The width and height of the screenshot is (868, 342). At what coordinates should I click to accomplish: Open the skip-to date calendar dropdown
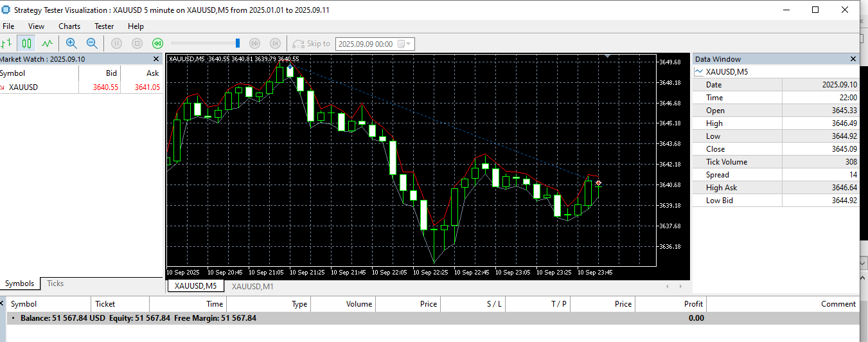[405, 44]
